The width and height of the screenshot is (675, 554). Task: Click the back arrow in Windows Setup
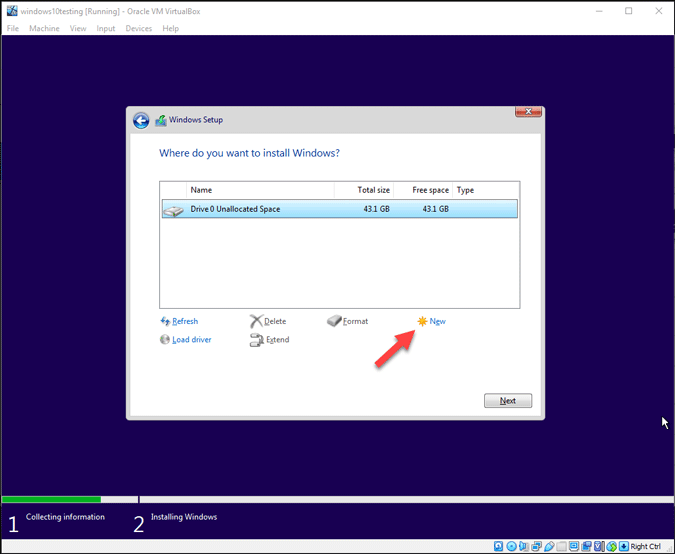pos(141,120)
